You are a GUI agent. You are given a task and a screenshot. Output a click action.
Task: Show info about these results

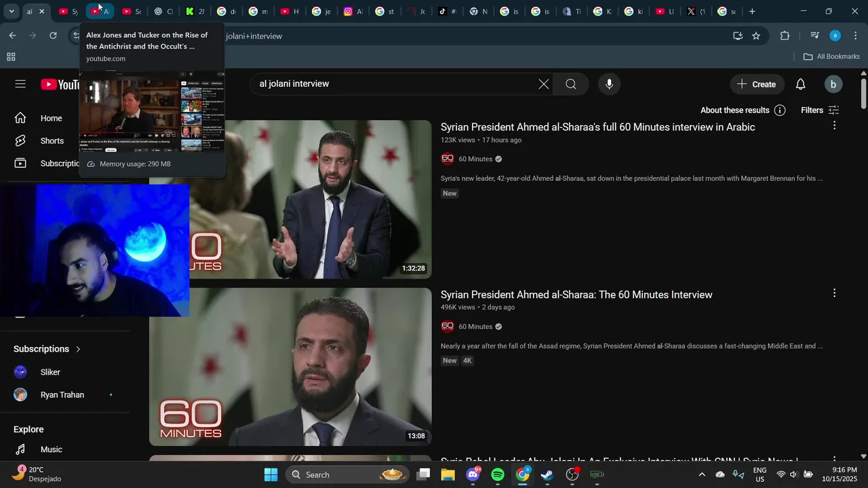pos(780,110)
